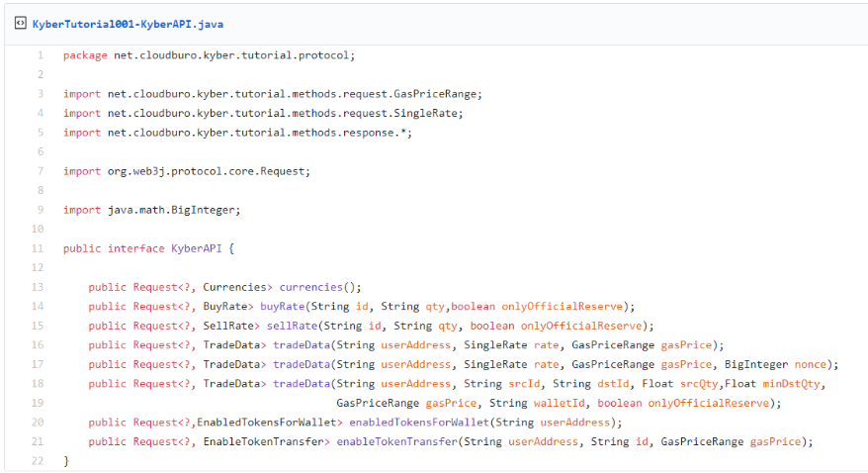The image size is (868, 473).
Task: Select line number 11
Action: pos(38,248)
